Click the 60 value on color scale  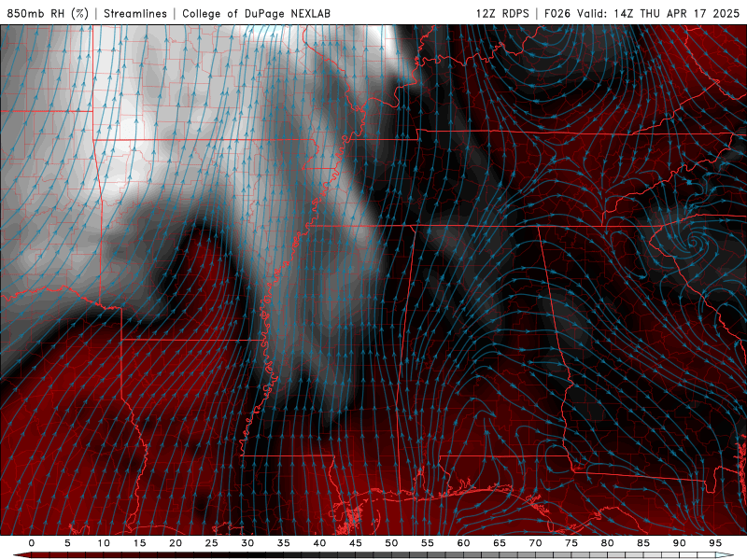[463, 543]
